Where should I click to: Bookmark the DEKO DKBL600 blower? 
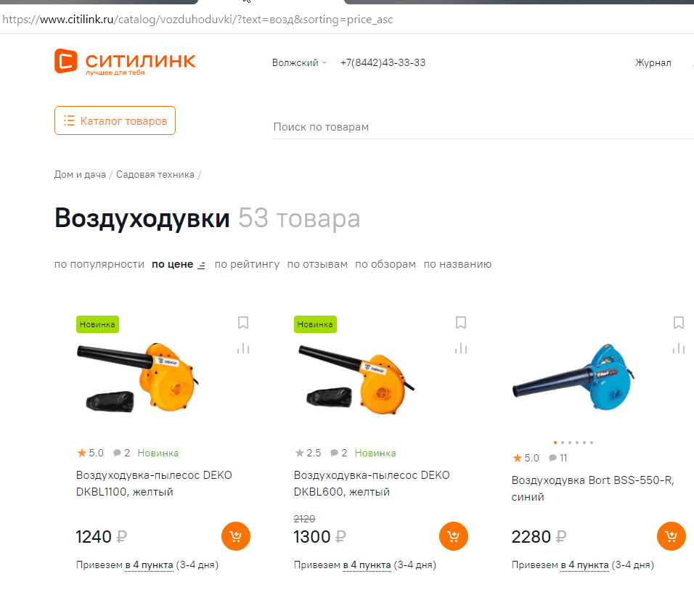pos(461,323)
